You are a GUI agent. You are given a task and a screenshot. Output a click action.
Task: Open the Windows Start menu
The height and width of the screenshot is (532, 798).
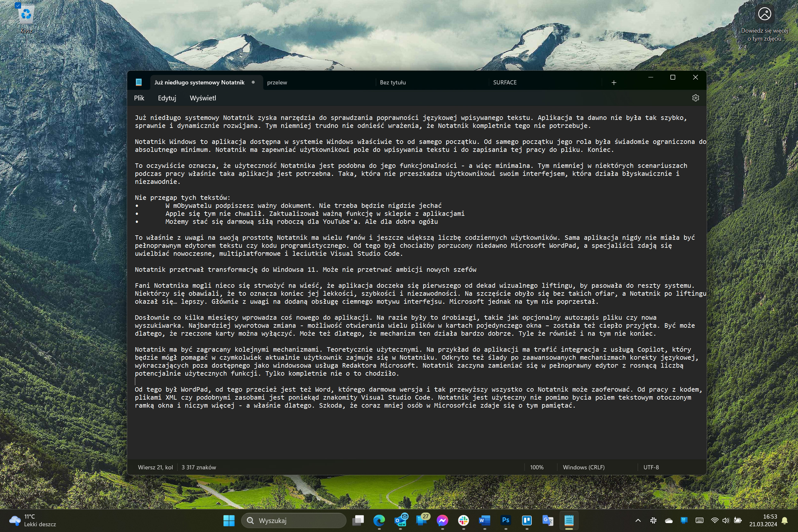pos(229,520)
